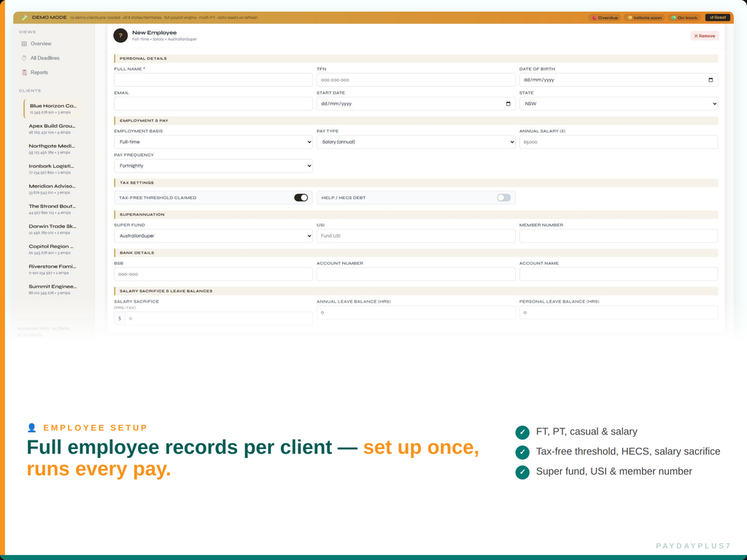Open the Pay Frequency dropdown
The width and height of the screenshot is (747, 560).
point(212,166)
